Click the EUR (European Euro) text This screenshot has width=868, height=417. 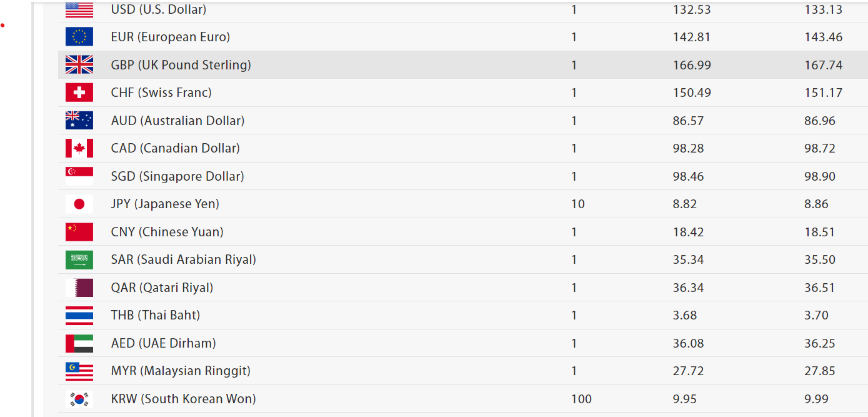coord(171,37)
